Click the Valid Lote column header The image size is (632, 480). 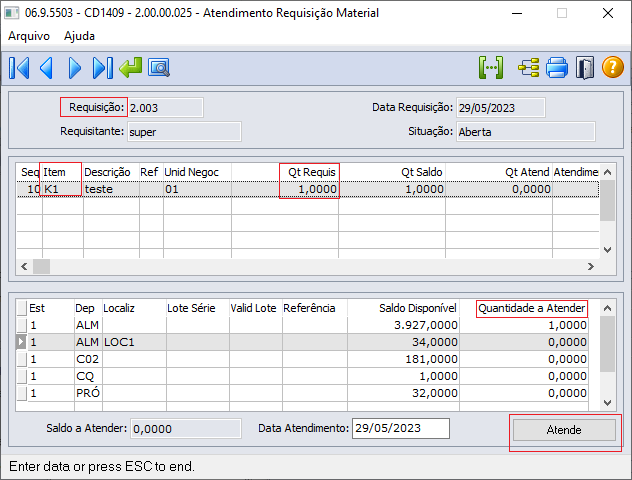coord(256,308)
